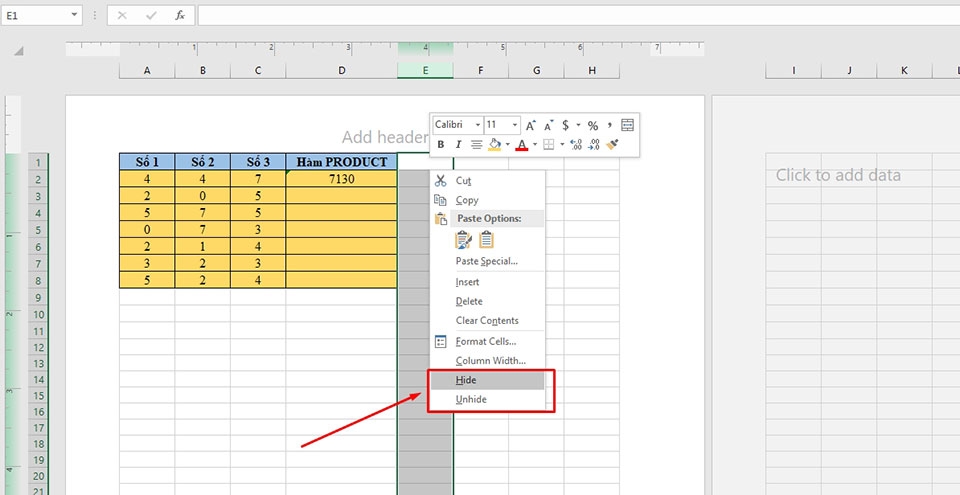Click the Decrease Decimal icon
The image size is (960, 495).
pos(593,145)
